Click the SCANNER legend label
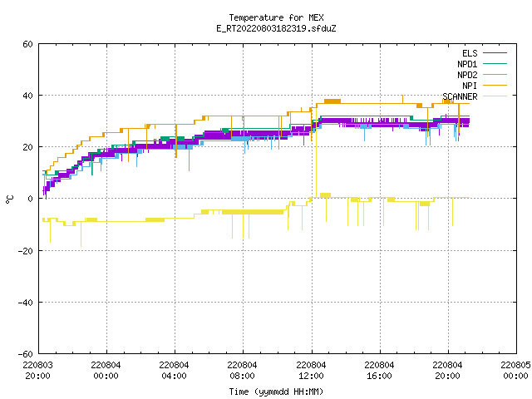This screenshot has width=532, height=399. point(460,96)
